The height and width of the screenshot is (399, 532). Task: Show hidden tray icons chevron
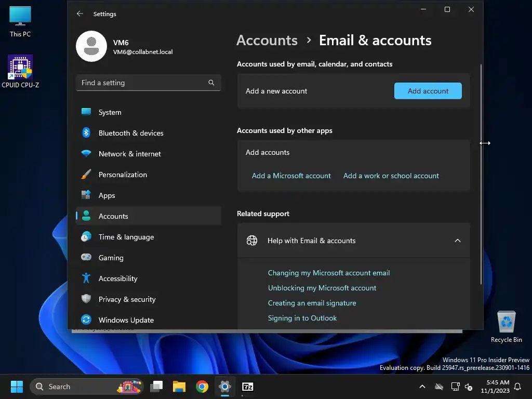(x=422, y=387)
